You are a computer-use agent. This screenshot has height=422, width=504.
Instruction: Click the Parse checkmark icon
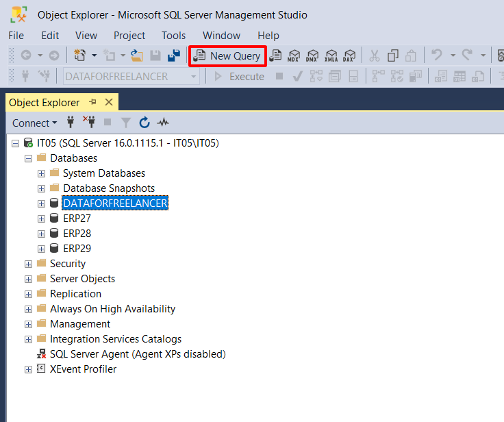click(x=298, y=77)
